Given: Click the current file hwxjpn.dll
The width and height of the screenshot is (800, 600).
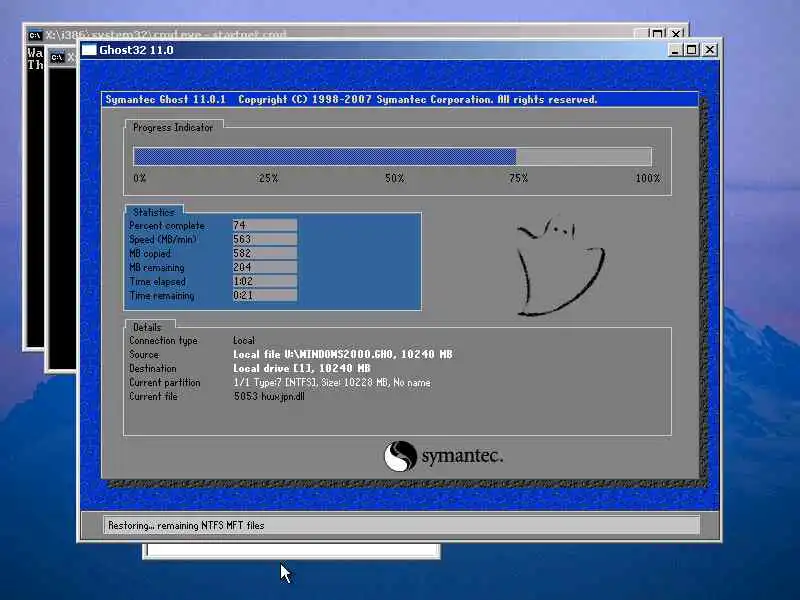Looking at the screenshot, I should (x=269, y=396).
